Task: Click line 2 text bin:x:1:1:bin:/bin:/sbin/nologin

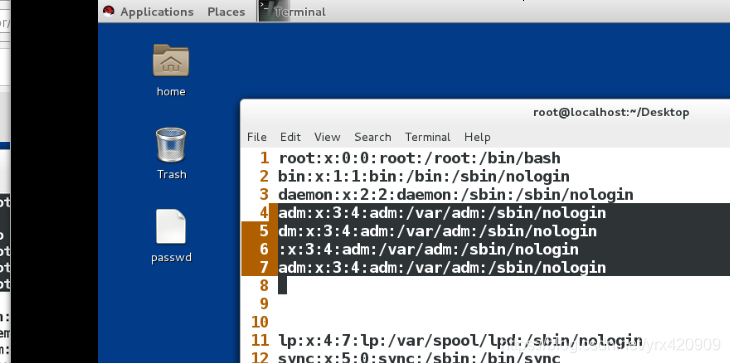Action: coord(424,176)
